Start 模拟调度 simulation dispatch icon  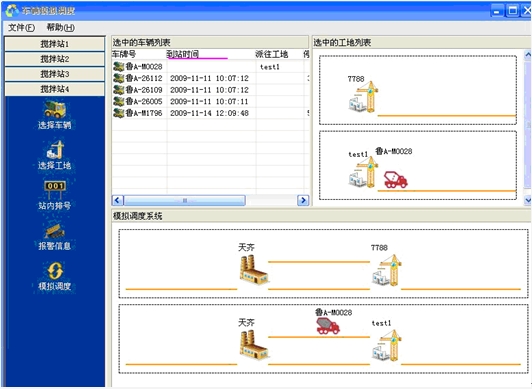point(55,276)
